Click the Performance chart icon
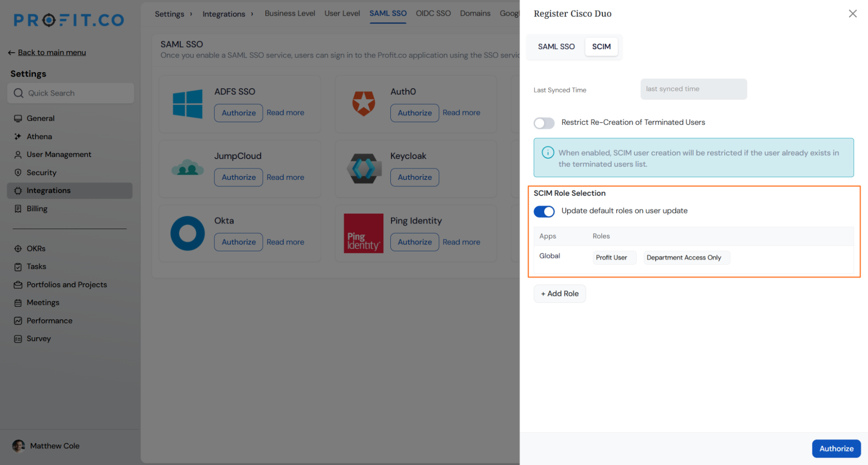Screen dimensions: 868x465 point(18,321)
